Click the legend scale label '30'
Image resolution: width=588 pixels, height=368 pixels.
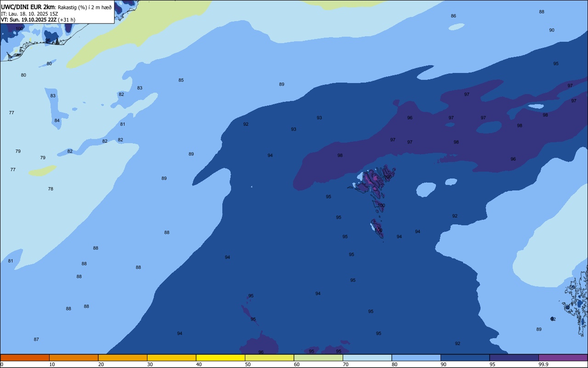point(150,364)
